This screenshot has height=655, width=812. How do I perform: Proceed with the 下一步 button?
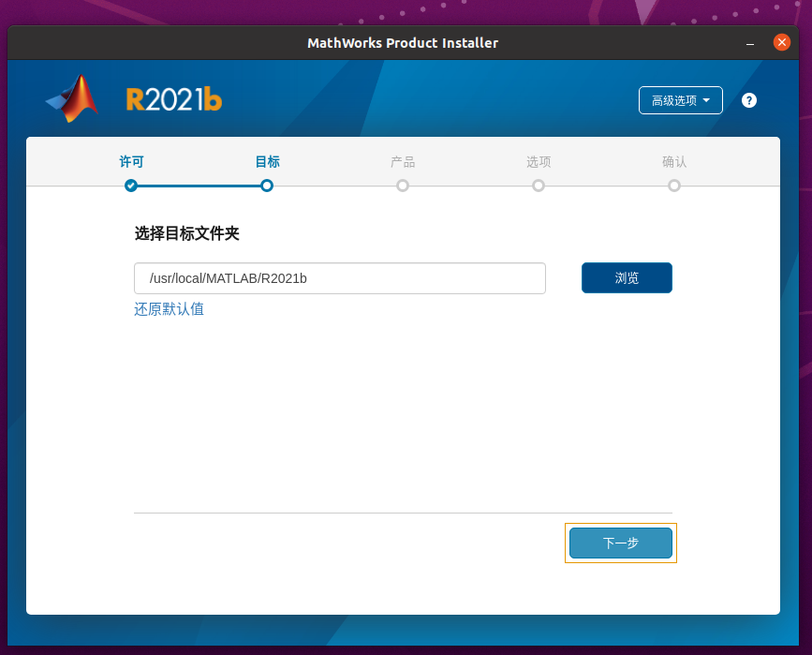pyautogui.click(x=620, y=543)
